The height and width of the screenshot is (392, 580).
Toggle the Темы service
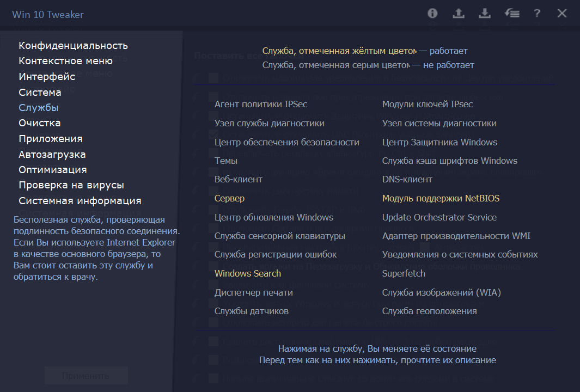225,161
